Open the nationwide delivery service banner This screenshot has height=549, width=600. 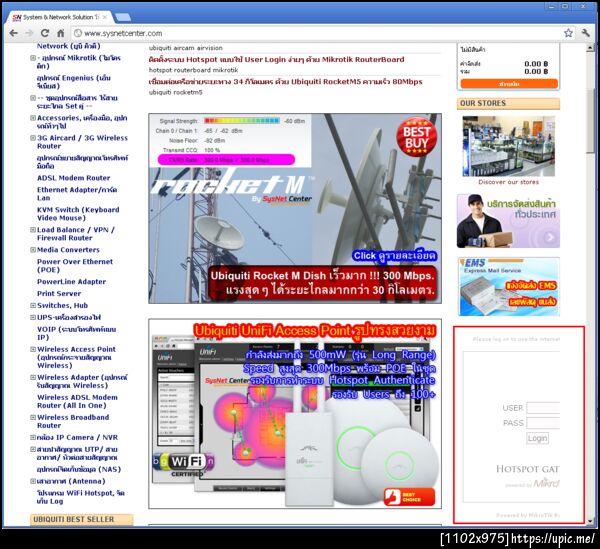pos(508,221)
